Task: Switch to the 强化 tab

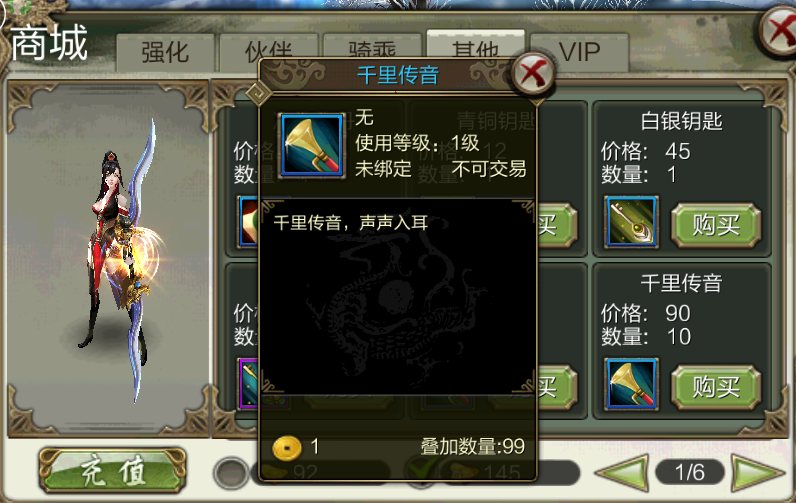Action: [165, 52]
